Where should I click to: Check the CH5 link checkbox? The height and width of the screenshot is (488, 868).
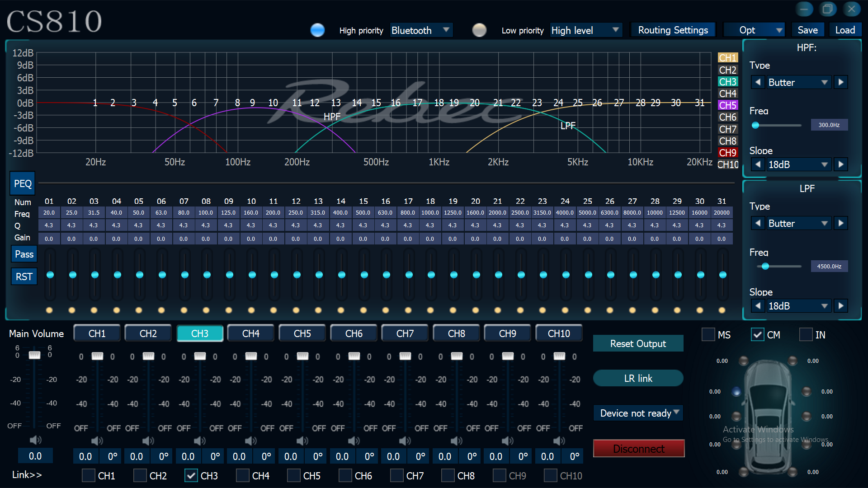tap(294, 475)
